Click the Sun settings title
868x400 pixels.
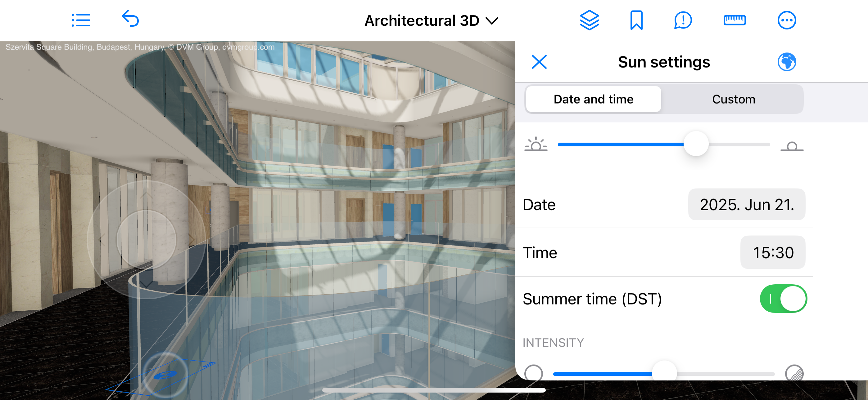[x=664, y=62]
